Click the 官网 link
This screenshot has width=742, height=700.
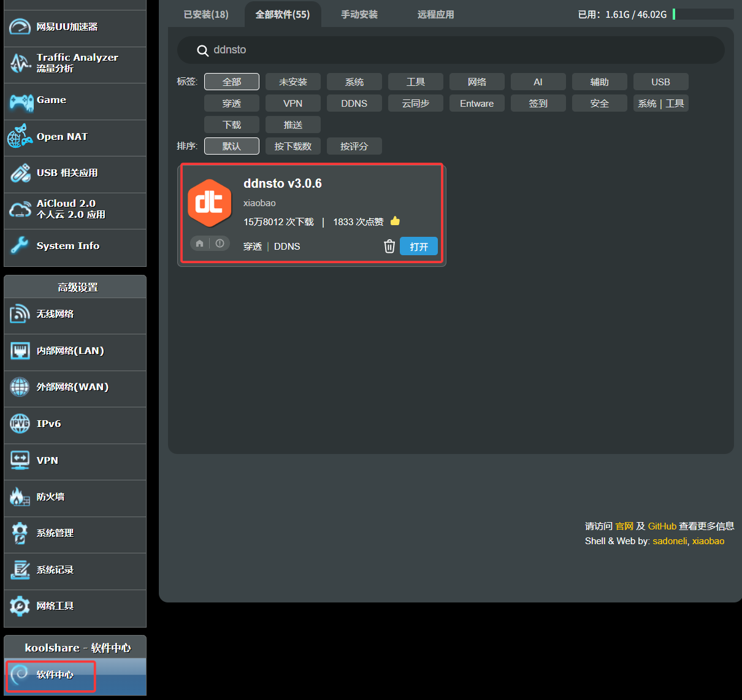(x=624, y=526)
